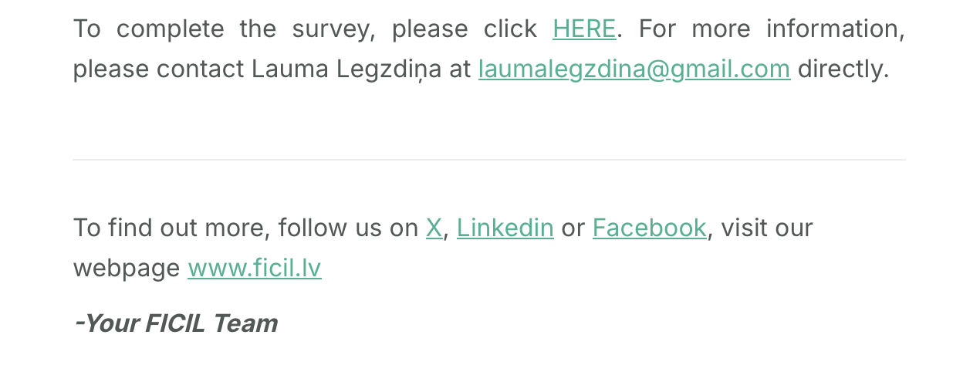Open the Linkedin link
This screenshot has width=980, height=372.
pyautogui.click(x=505, y=228)
